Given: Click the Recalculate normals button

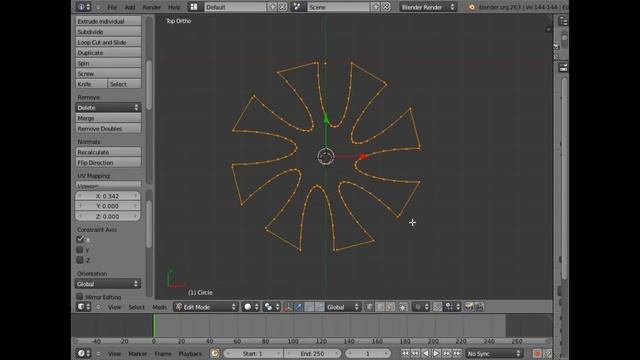Looking at the screenshot, I should (108, 152).
